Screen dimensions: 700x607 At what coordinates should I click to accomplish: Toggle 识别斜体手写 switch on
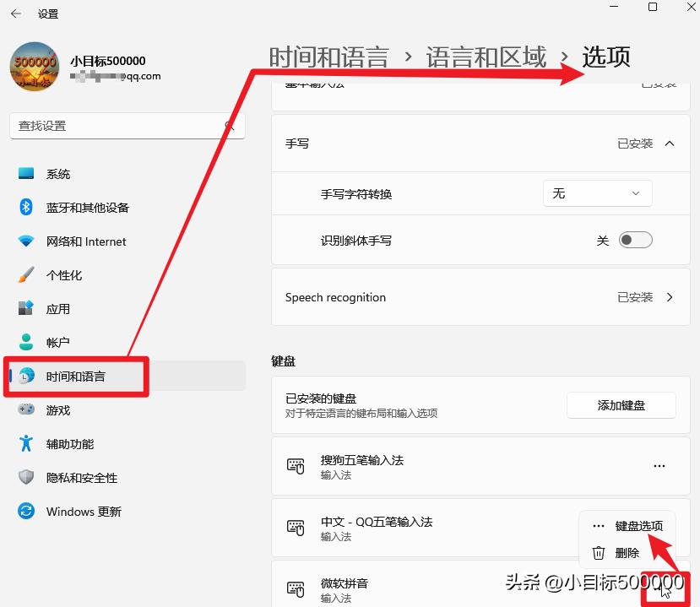[x=635, y=240]
